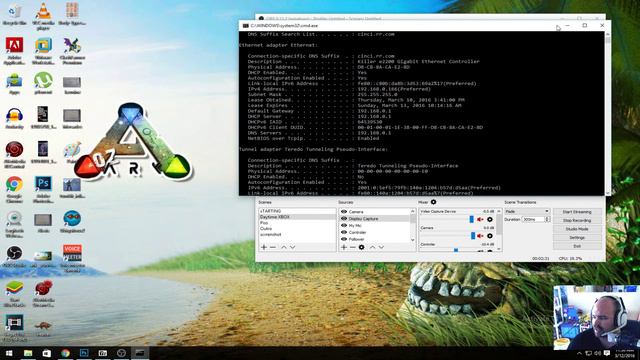
Task: Move the selected scene up
Action: point(284,247)
